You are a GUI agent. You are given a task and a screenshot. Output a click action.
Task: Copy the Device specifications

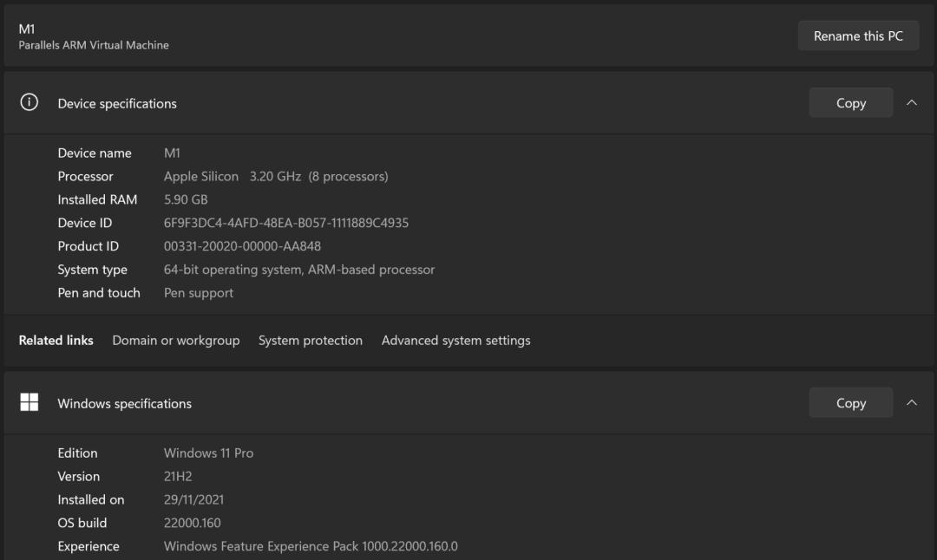[850, 102]
